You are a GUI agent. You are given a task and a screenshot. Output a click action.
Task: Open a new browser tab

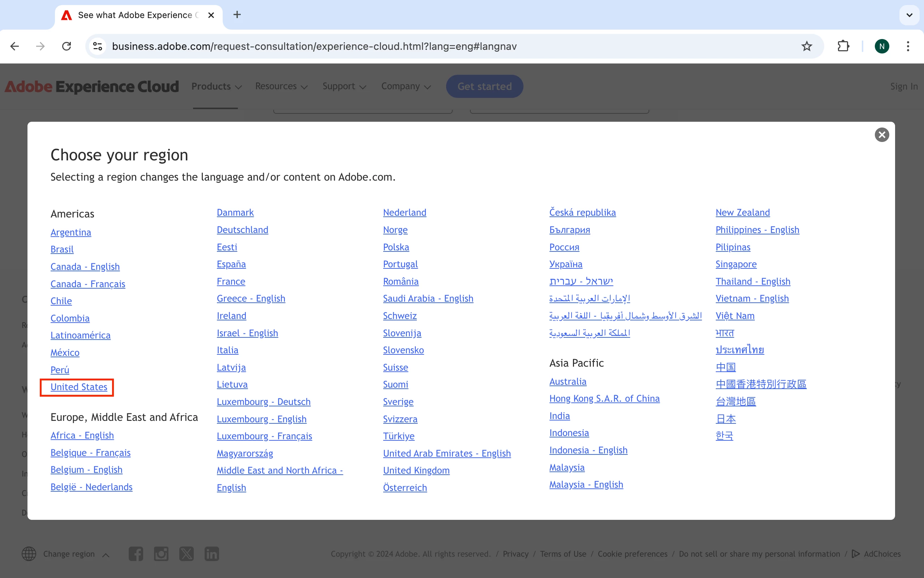pos(237,15)
